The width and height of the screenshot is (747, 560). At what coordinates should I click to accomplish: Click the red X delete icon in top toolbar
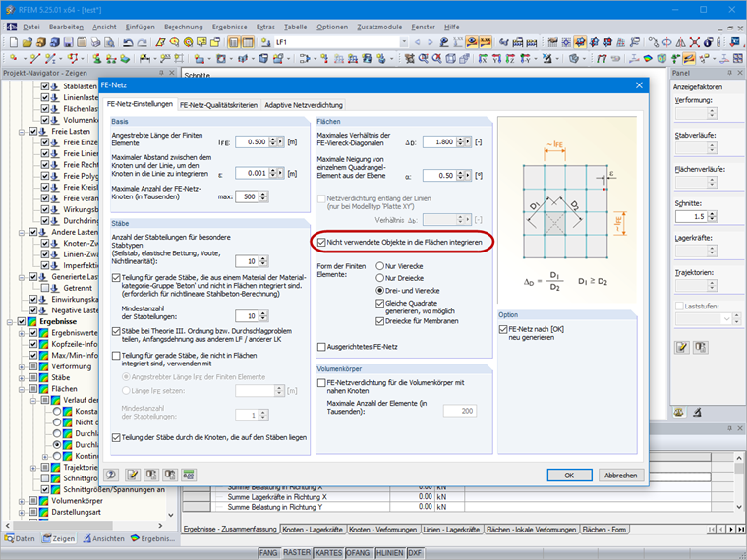[x=695, y=42]
